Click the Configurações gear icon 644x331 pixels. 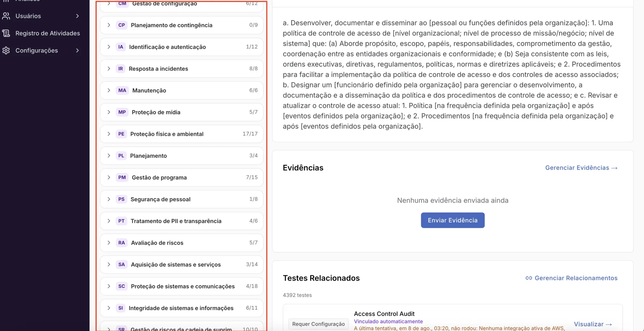[x=6, y=50]
